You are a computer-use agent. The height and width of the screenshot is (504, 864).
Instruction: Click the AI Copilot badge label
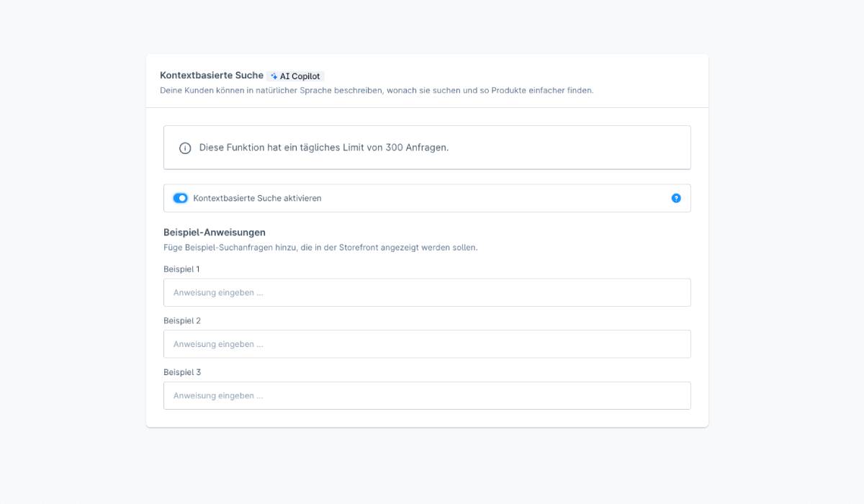(x=295, y=76)
